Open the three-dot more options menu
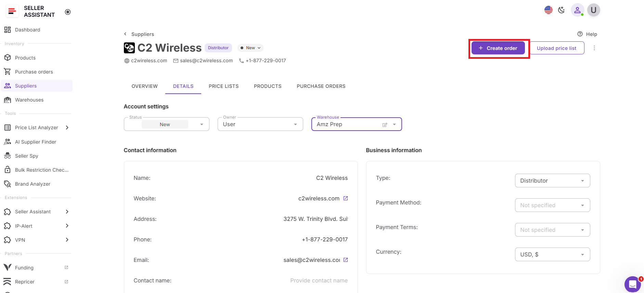The height and width of the screenshot is (293, 644). click(x=594, y=48)
